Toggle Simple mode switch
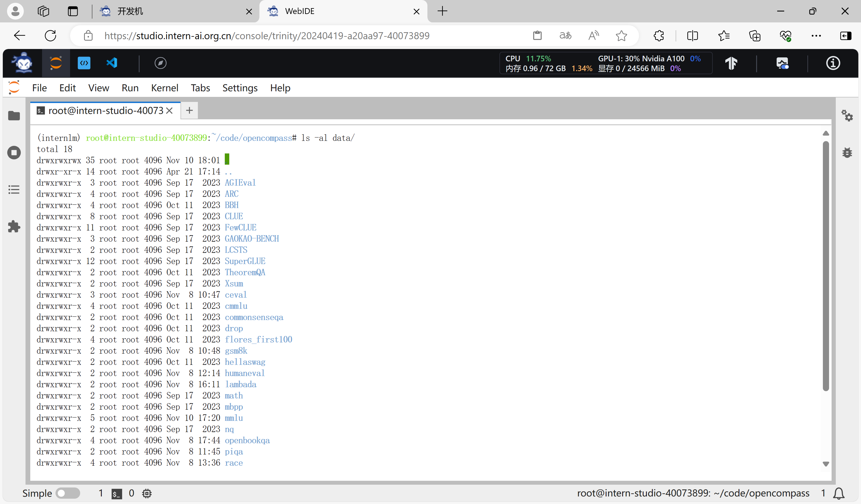Image resolution: width=861 pixels, height=504 pixels. click(x=68, y=493)
